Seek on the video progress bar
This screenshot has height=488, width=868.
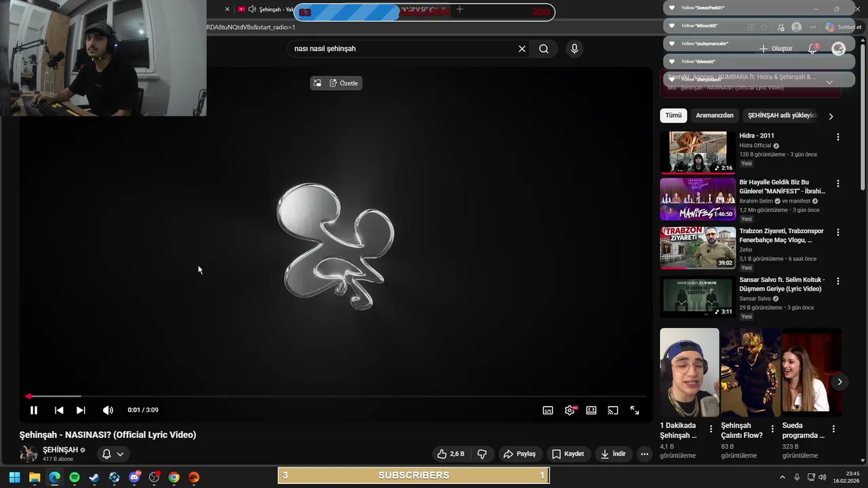[336, 396]
